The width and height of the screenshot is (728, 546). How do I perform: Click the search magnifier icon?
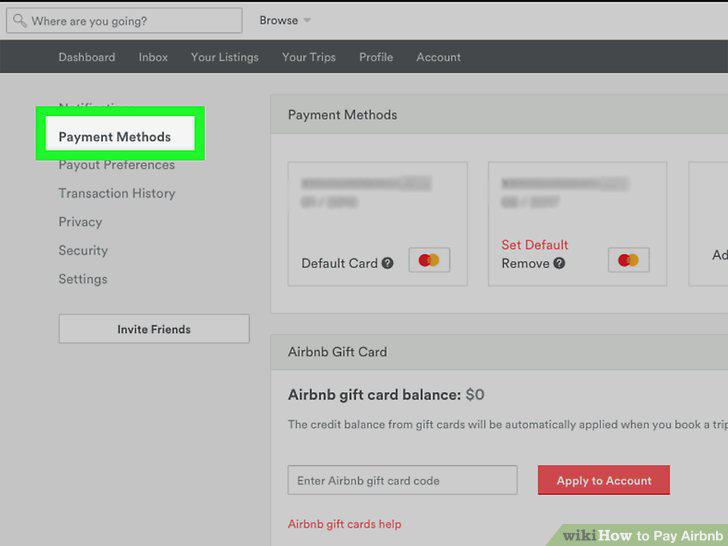(x=20, y=21)
